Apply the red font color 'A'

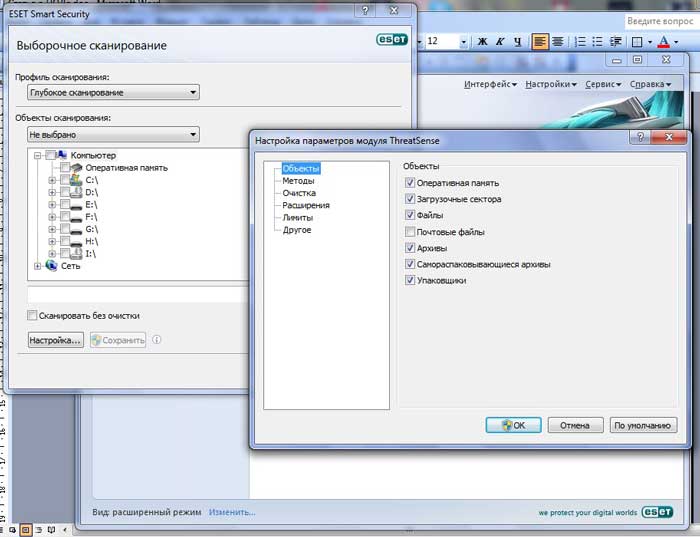click(x=664, y=42)
